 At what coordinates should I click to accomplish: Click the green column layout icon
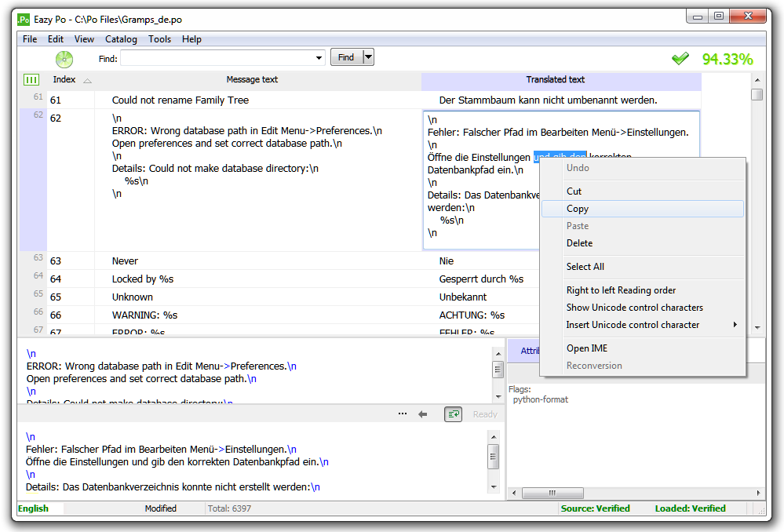coord(31,79)
